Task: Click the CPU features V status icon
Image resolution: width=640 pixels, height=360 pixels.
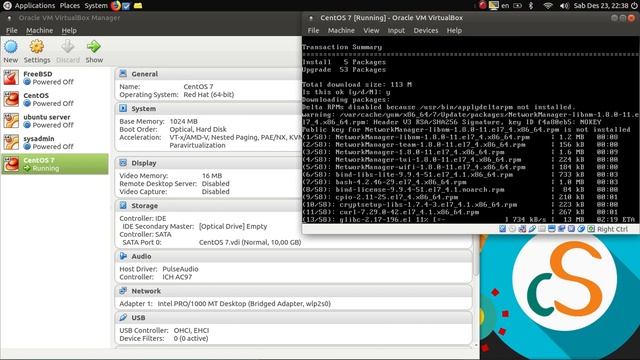Action: (571, 229)
